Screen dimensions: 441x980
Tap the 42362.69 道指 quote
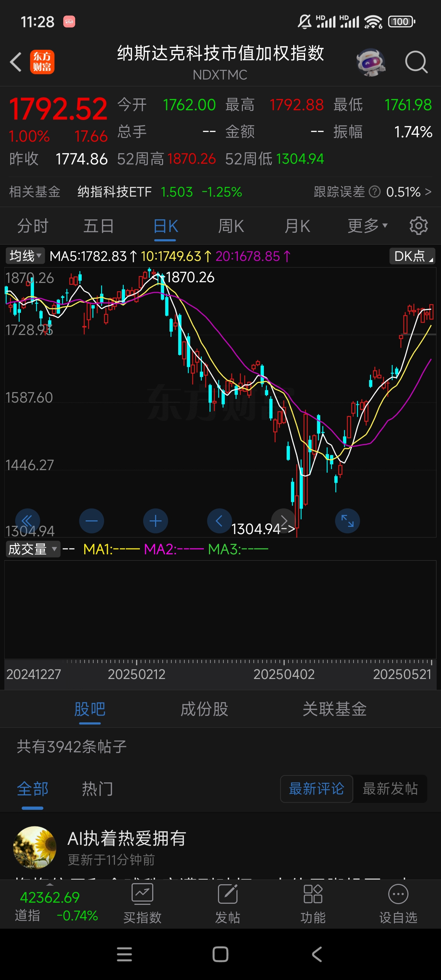tap(50, 898)
